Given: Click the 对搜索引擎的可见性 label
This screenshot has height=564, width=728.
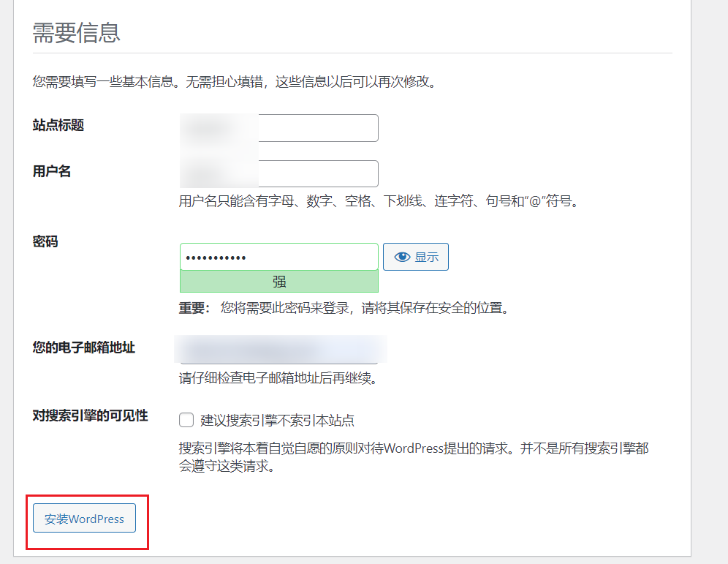Looking at the screenshot, I should tap(90, 416).
